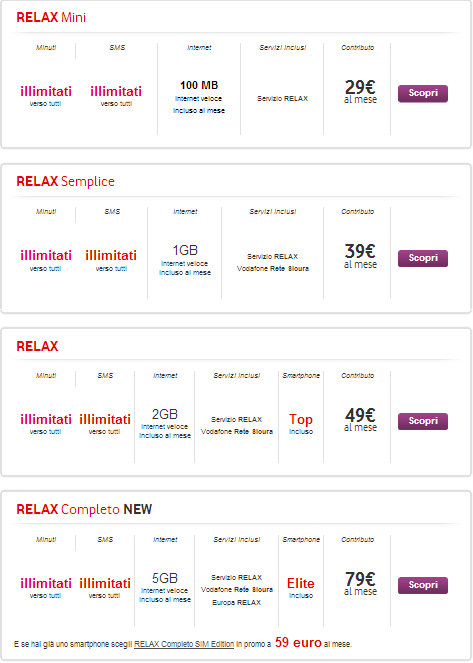Click the 1GB internet allowance text
Image resolution: width=473 pixels, height=663 pixels.
pyautogui.click(x=185, y=250)
